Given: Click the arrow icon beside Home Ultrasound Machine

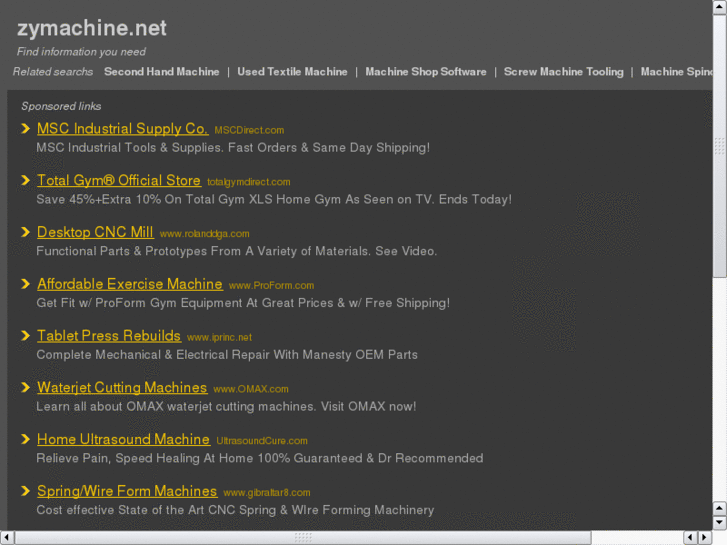Looking at the screenshot, I should [x=26, y=439].
